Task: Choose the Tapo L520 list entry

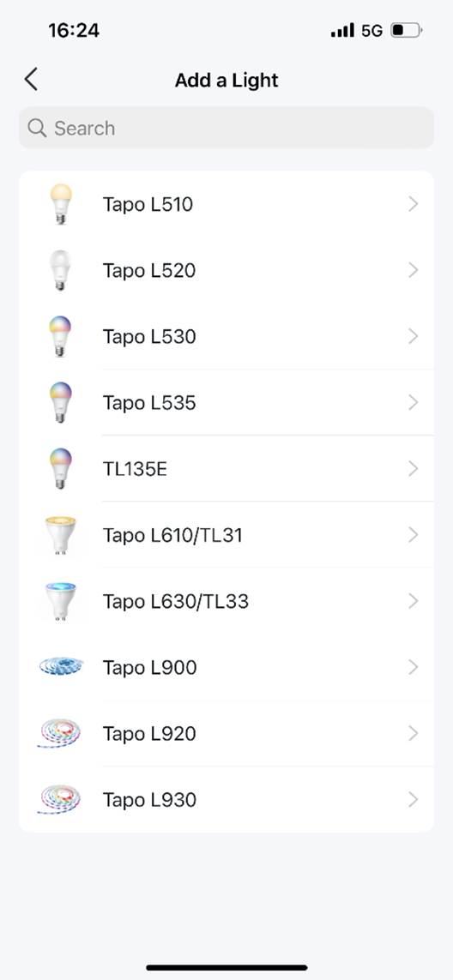Action: pos(226,270)
